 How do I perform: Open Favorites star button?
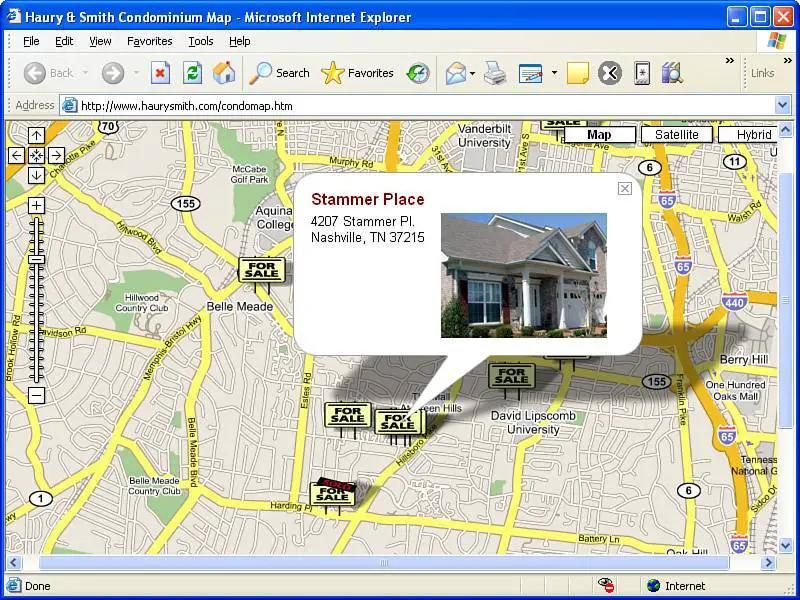tap(357, 73)
